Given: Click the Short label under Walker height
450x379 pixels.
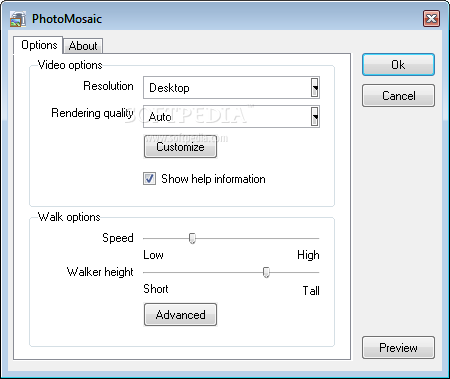Looking at the screenshot, I should click(156, 289).
